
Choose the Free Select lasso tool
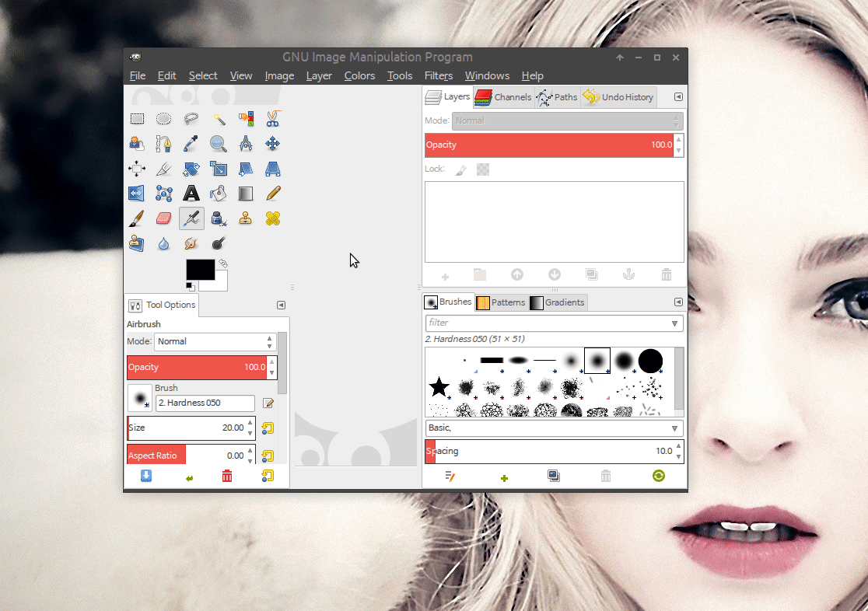coord(191,118)
